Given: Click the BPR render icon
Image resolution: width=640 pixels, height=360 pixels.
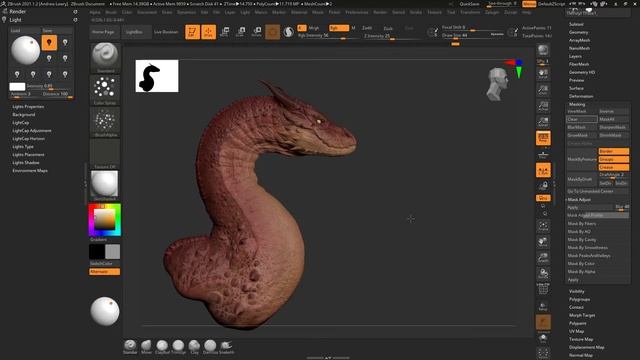Looking at the screenshot, I should pyautogui.click(x=543, y=50).
